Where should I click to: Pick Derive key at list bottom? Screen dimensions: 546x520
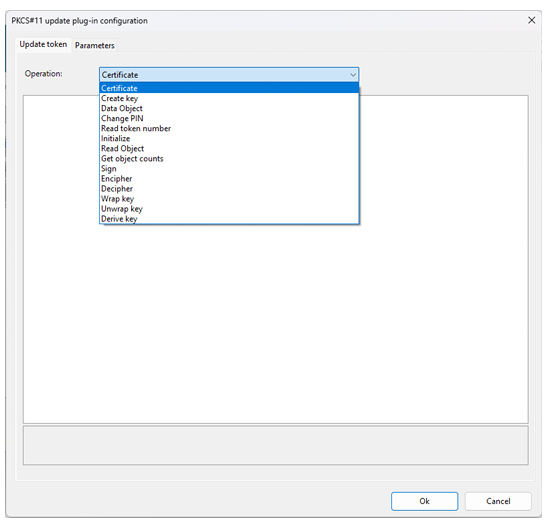[x=229, y=219]
